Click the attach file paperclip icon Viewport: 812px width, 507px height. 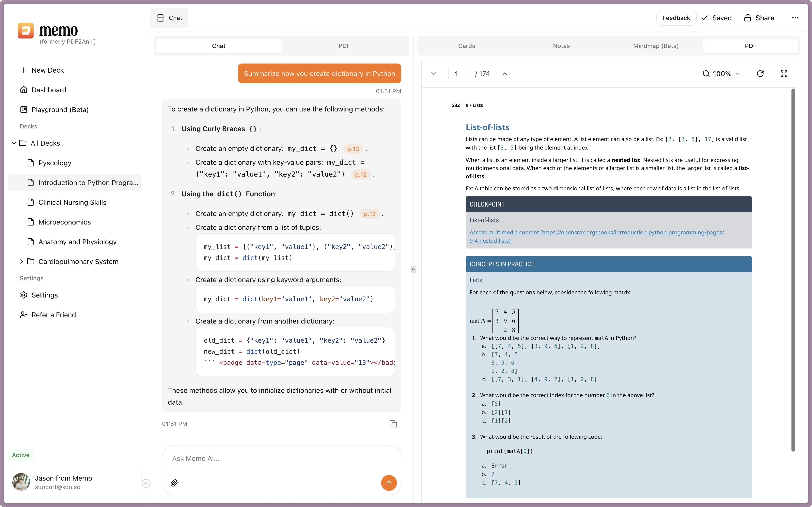[174, 483]
